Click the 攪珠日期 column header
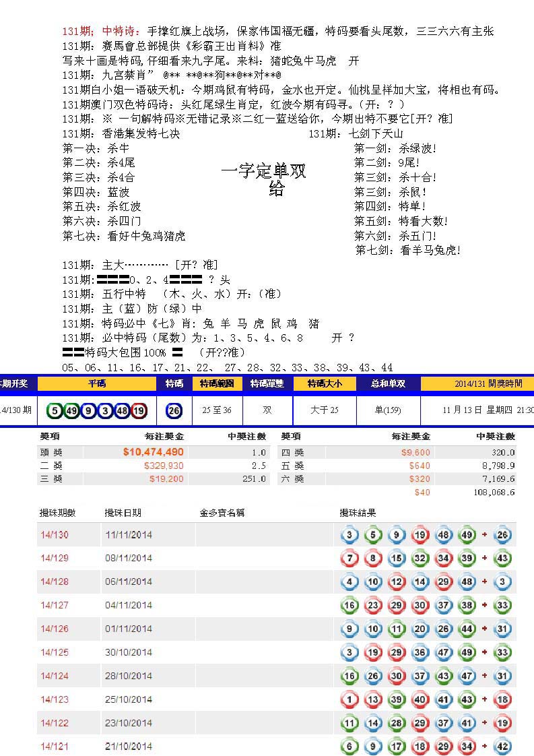The height and width of the screenshot is (756, 534). point(123,513)
